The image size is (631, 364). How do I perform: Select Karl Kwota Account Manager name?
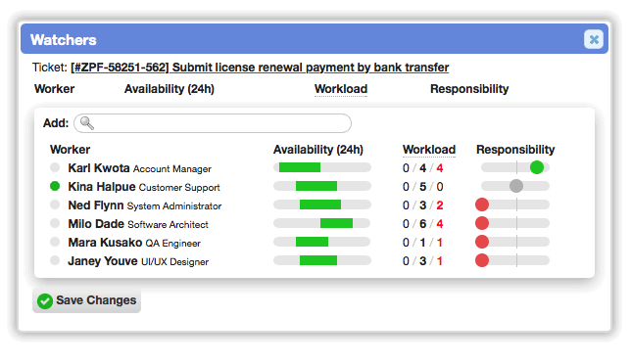click(140, 168)
